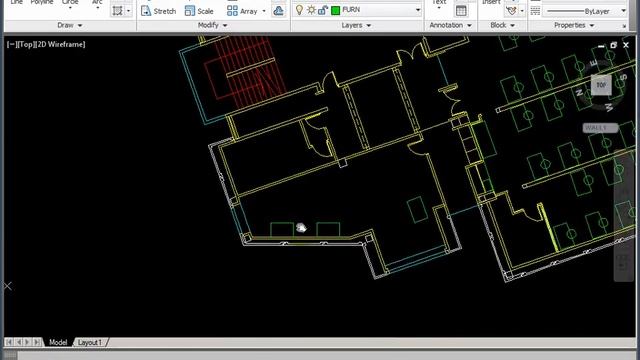Expand the Properties panel
The image size is (640, 360).
[574, 25]
